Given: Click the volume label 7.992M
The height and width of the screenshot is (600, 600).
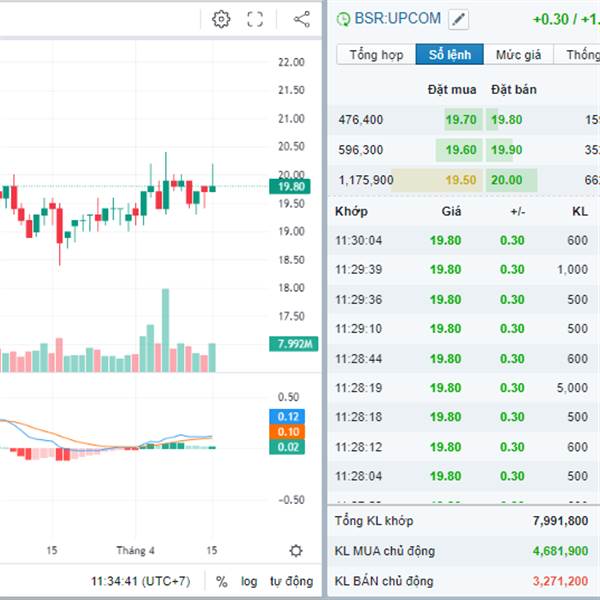Looking at the screenshot, I should 295,345.
